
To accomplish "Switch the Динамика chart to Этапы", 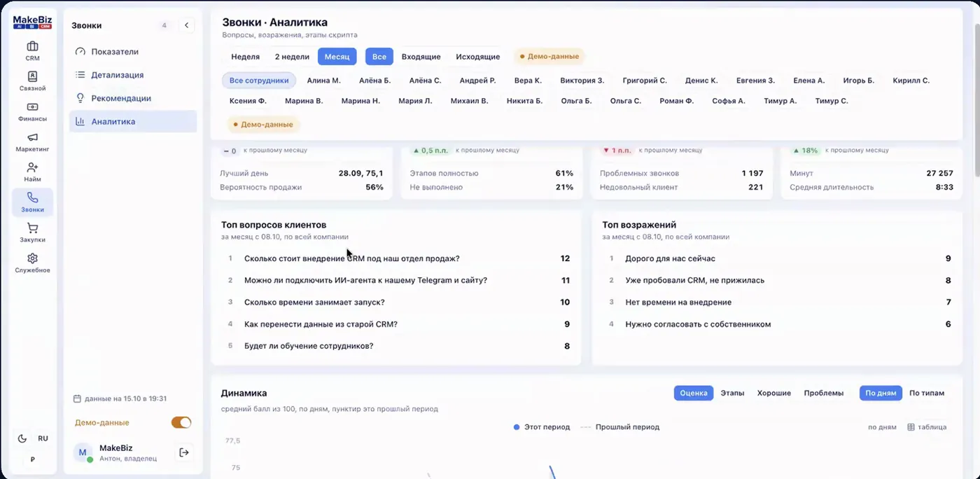I will pos(732,393).
